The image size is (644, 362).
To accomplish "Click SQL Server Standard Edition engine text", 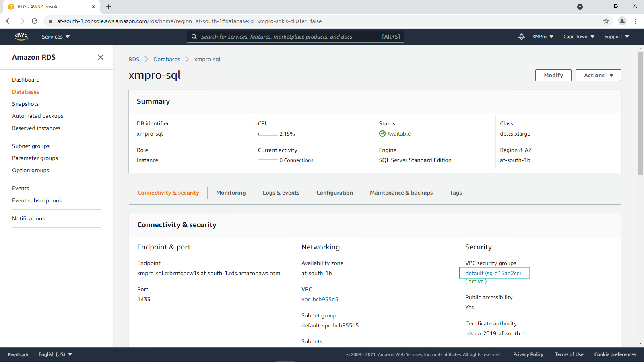I will point(415,160).
